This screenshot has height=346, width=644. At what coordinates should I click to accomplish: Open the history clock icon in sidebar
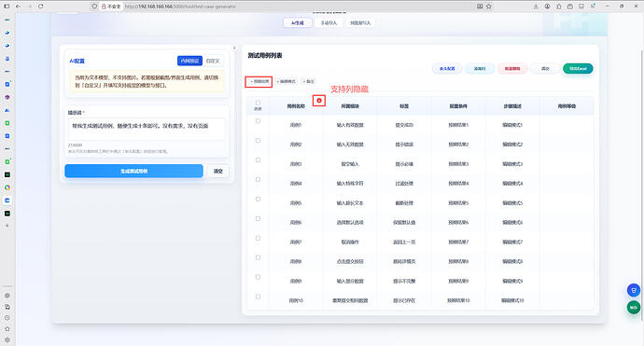[x=7, y=318]
